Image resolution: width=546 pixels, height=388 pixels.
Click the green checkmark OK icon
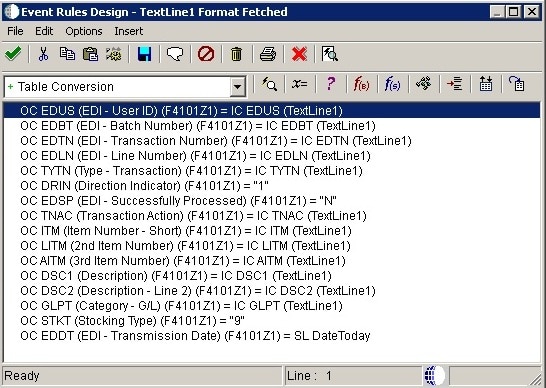click(x=13, y=54)
